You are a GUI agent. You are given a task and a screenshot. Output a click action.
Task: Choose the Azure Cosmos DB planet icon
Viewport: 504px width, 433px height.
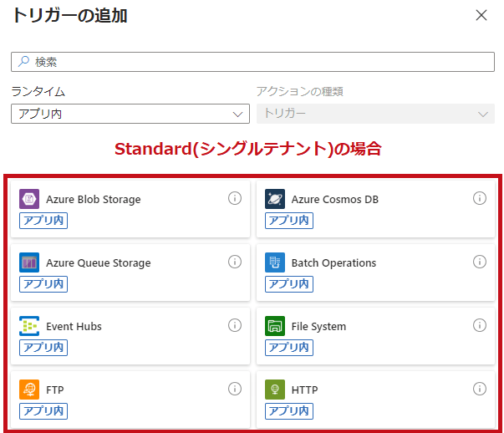point(275,199)
